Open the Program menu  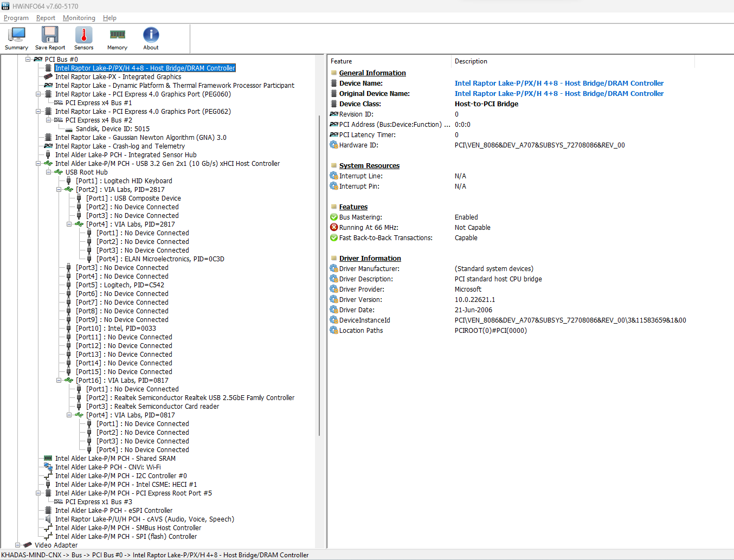[16, 18]
